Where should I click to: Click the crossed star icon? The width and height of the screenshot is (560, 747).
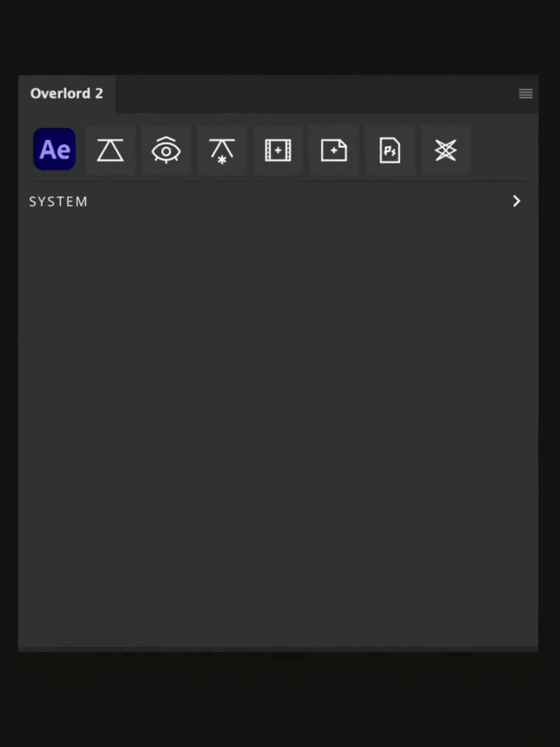446,150
